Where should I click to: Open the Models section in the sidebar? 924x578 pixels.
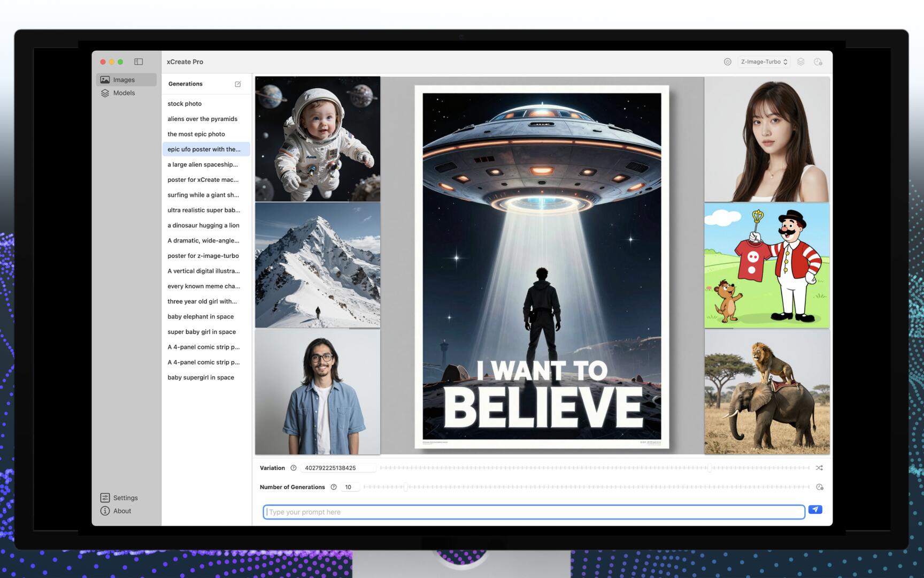click(x=124, y=93)
